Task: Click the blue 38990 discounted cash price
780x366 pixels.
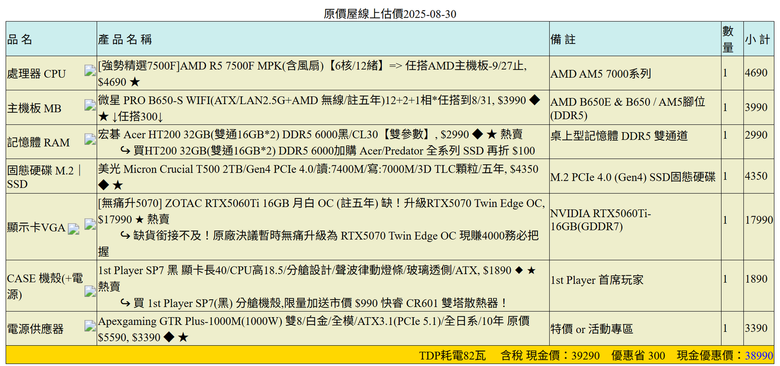Action: click(x=759, y=356)
